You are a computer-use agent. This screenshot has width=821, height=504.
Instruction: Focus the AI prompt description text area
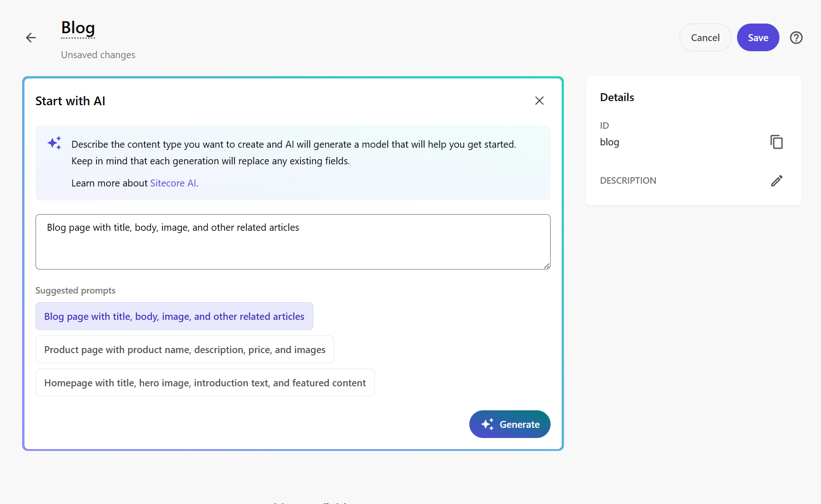(x=293, y=242)
